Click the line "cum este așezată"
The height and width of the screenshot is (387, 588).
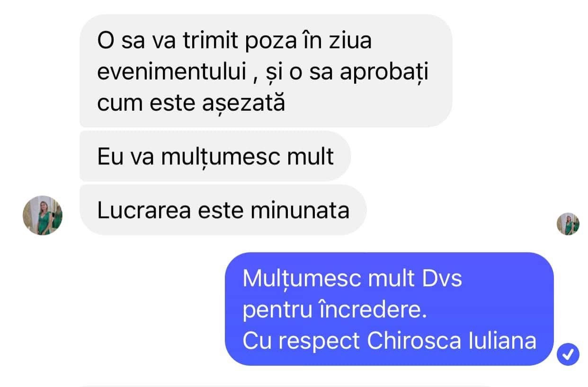(x=191, y=102)
